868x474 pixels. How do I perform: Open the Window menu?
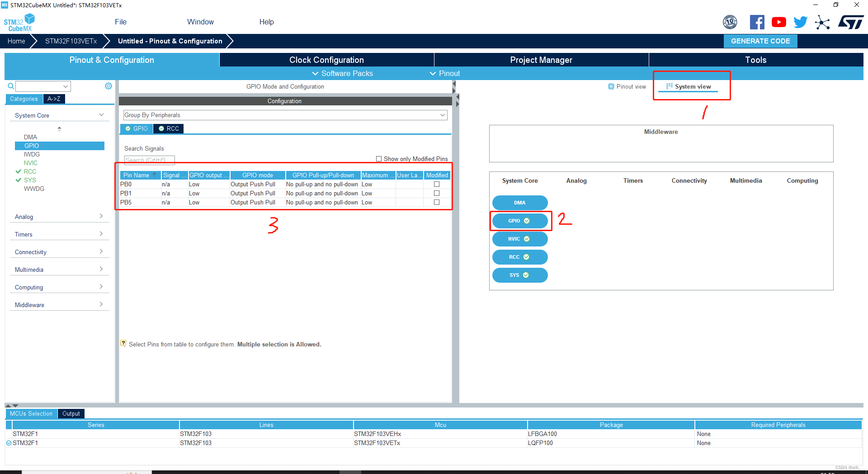(200, 22)
